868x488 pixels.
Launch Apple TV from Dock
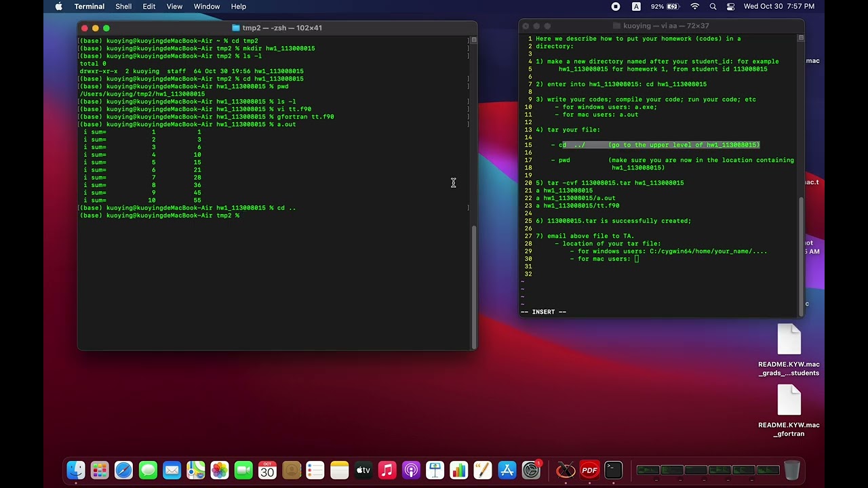pyautogui.click(x=363, y=470)
